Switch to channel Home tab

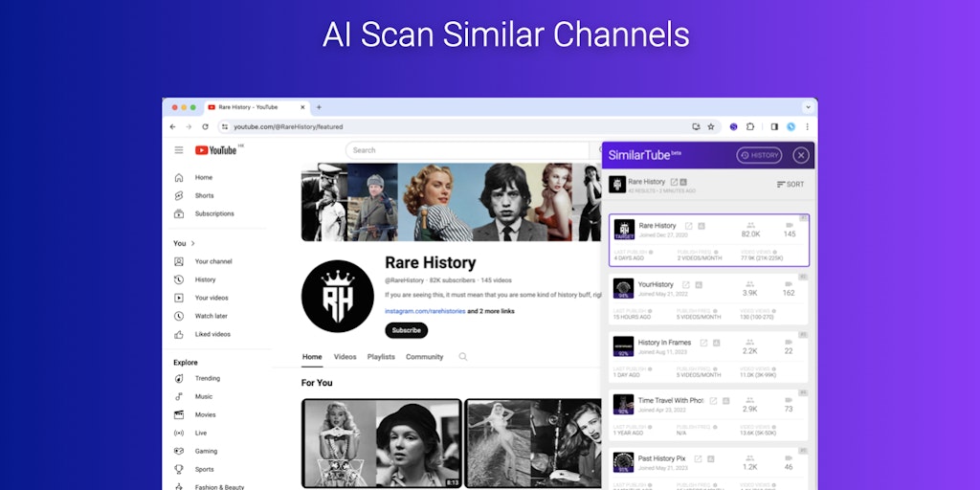(312, 357)
